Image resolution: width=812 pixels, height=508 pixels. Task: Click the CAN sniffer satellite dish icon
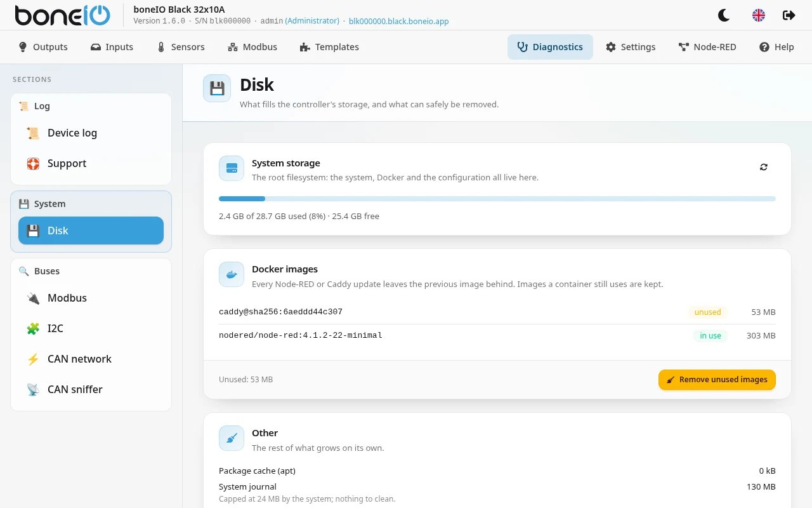33,390
